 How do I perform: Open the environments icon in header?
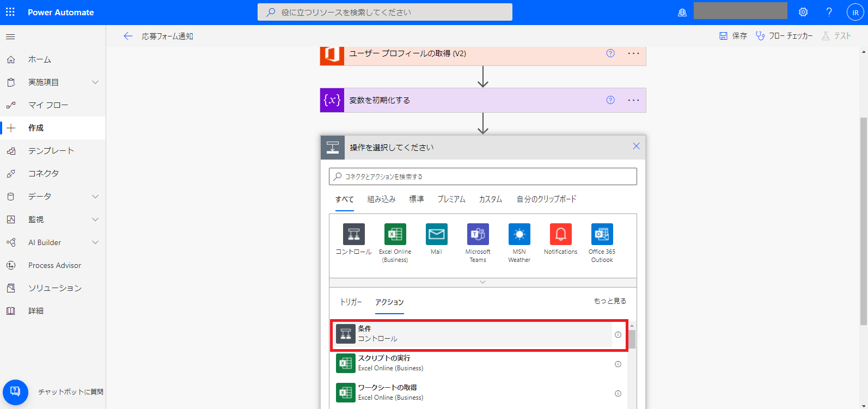click(x=682, y=13)
